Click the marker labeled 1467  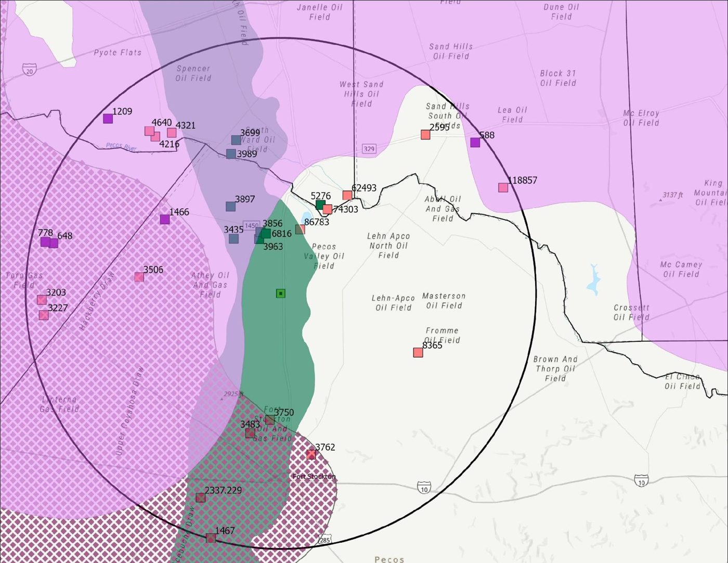211,538
